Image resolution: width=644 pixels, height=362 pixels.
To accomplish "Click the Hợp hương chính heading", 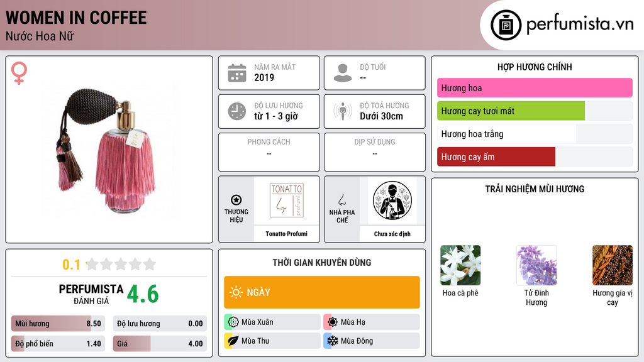I will point(535,67).
